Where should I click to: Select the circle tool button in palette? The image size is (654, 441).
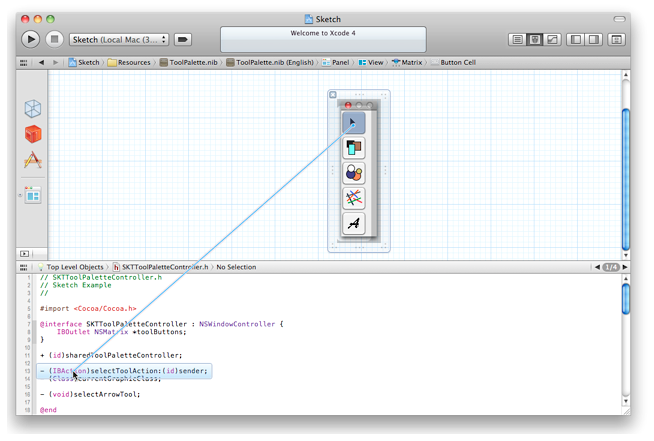click(x=354, y=173)
